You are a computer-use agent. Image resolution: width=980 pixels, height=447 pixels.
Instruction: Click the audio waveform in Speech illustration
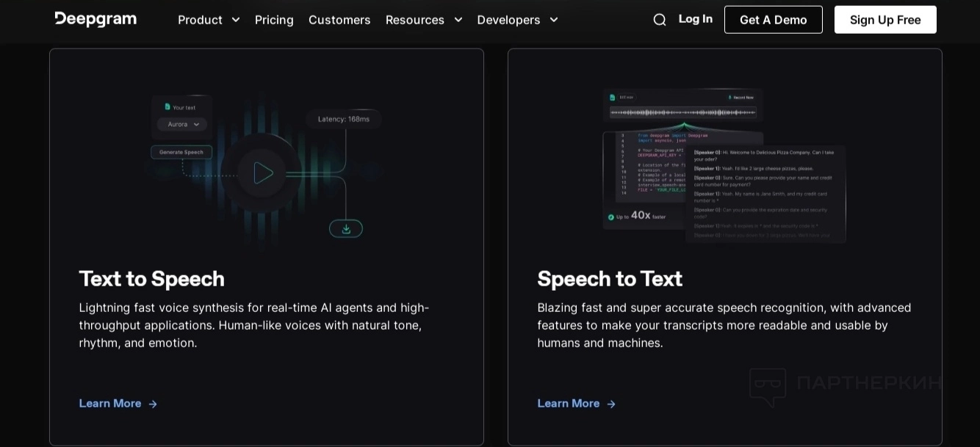pyautogui.click(x=683, y=112)
